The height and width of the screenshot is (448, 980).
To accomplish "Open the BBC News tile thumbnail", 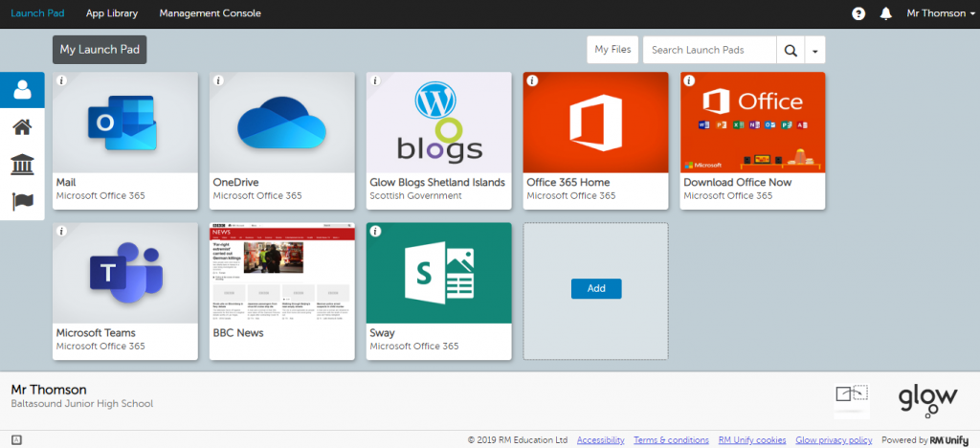I will tap(282, 273).
